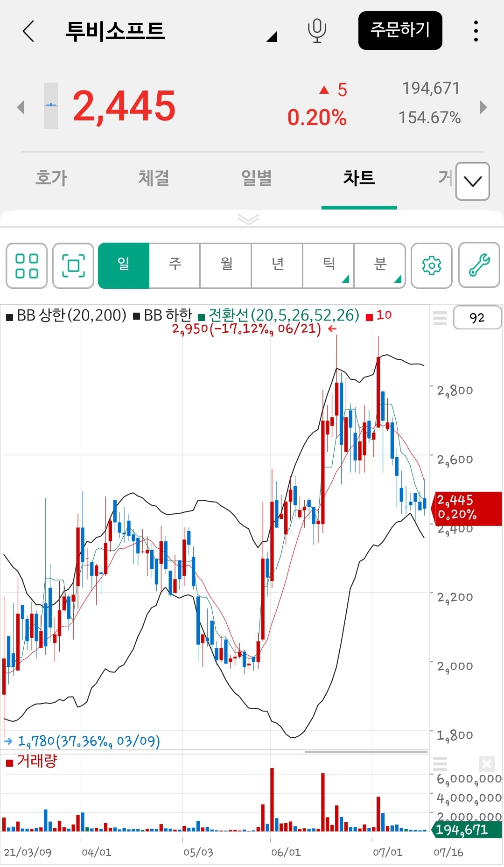The width and height of the screenshot is (504, 867).
Task: Show next stock with right triangle
Action: [483, 107]
